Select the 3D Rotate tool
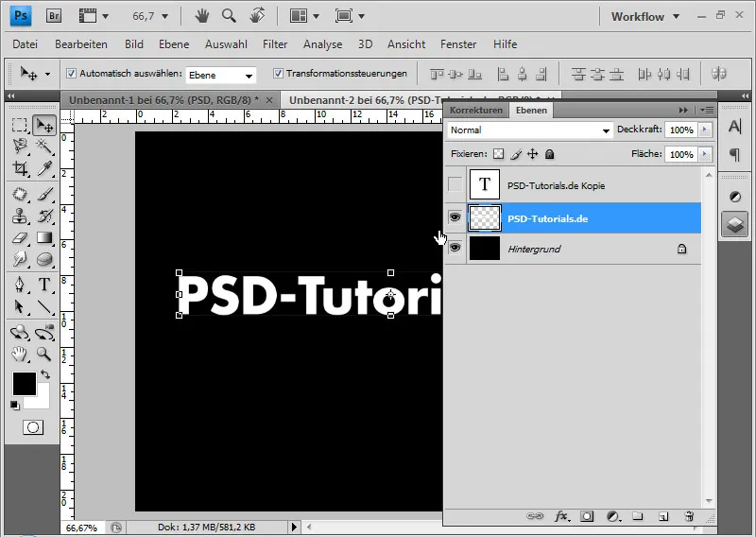 (x=20, y=333)
